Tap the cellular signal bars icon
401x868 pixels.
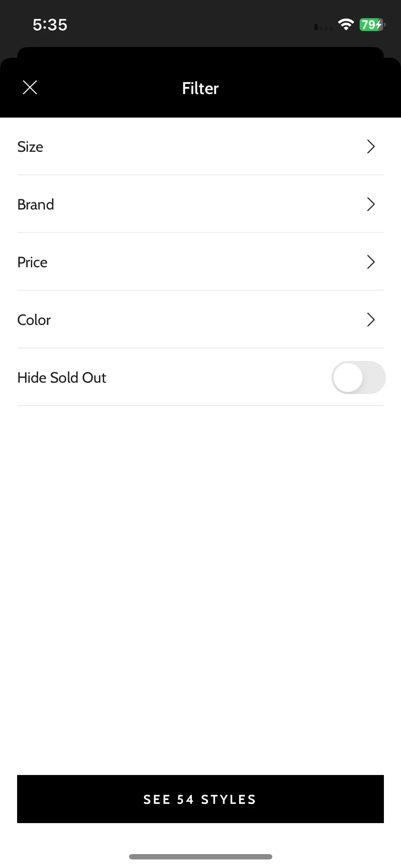(323, 27)
